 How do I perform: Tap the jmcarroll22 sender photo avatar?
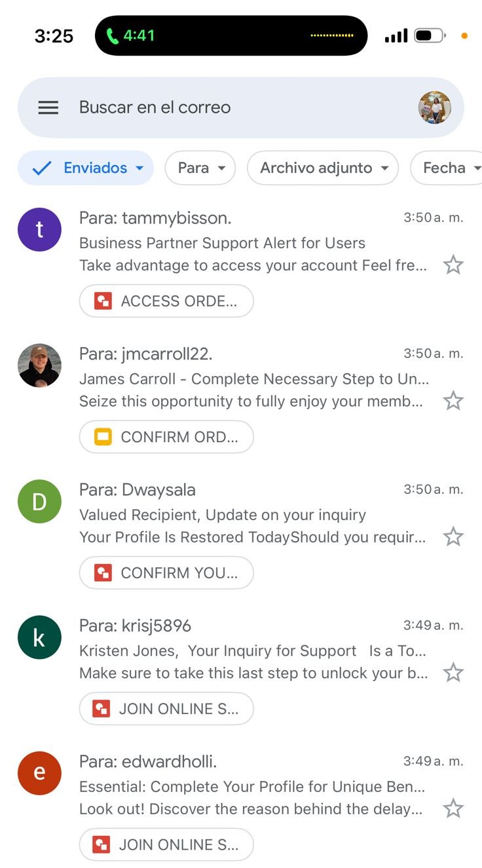coord(39,366)
